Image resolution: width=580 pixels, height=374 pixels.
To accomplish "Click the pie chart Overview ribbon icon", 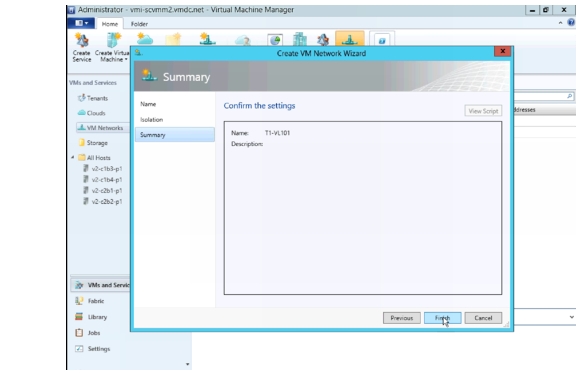I will click(x=275, y=40).
